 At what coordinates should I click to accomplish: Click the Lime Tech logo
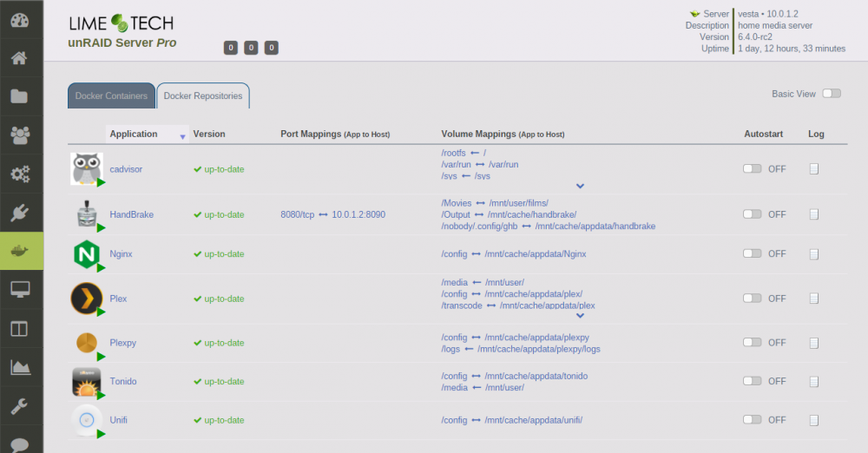pyautogui.click(x=122, y=23)
